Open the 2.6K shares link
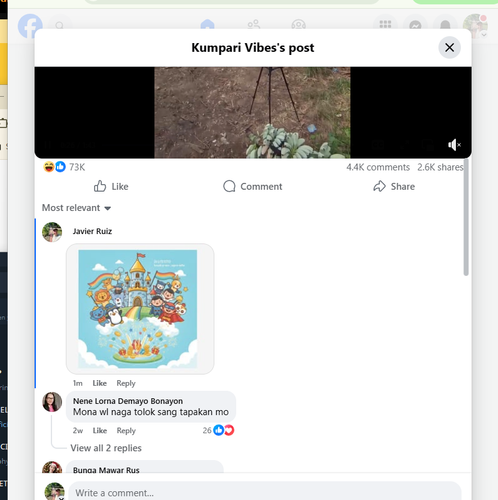The image size is (498, 500). 440,167
